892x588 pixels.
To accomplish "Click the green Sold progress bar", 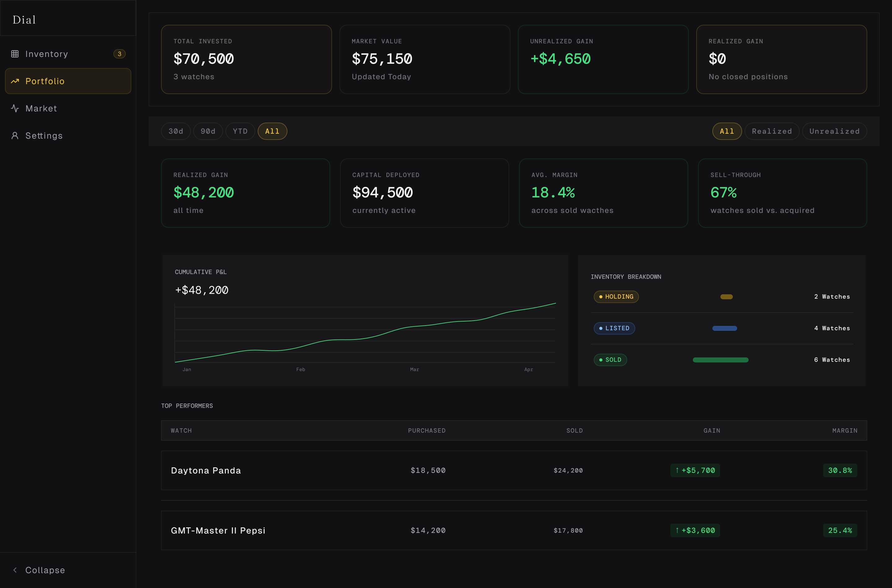I will pyautogui.click(x=720, y=360).
